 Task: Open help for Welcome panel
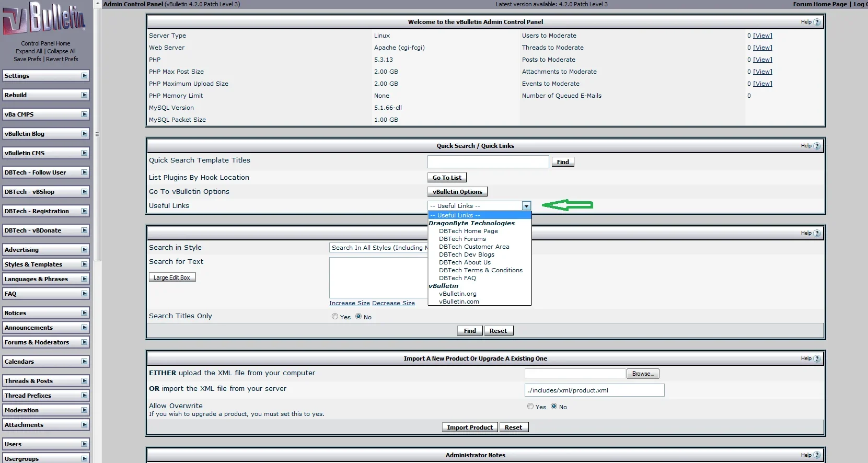(817, 22)
